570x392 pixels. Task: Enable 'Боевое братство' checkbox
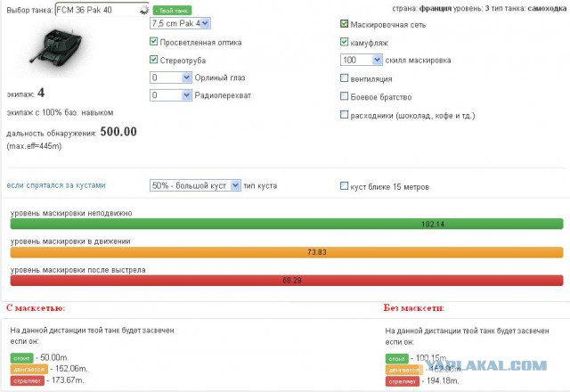[344, 96]
